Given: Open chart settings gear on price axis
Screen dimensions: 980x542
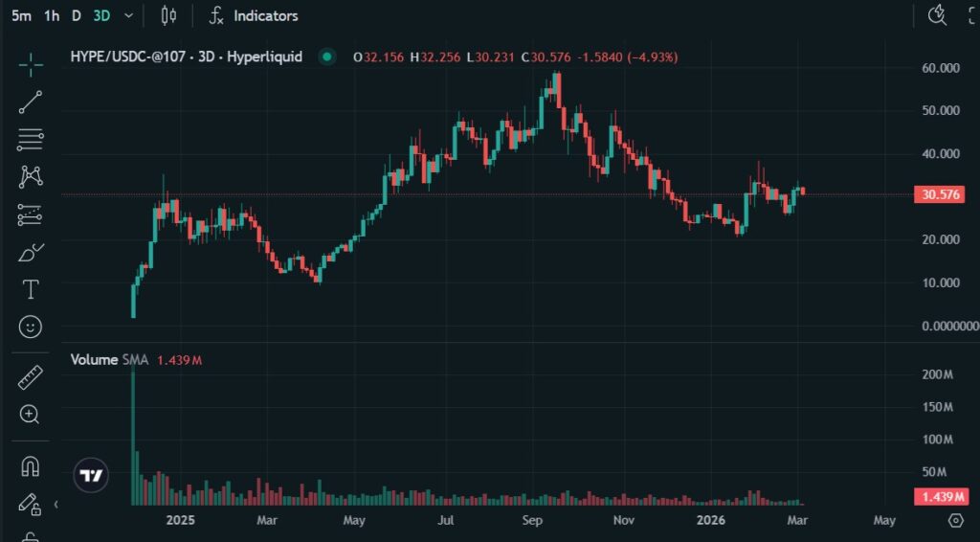Looking at the screenshot, I should [955, 520].
